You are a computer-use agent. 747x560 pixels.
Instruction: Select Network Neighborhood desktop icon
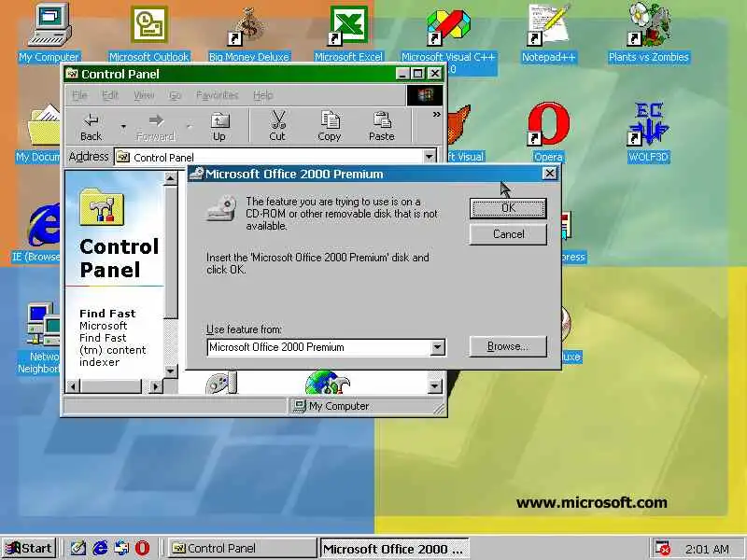pyautogui.click(x=39, y=338)
